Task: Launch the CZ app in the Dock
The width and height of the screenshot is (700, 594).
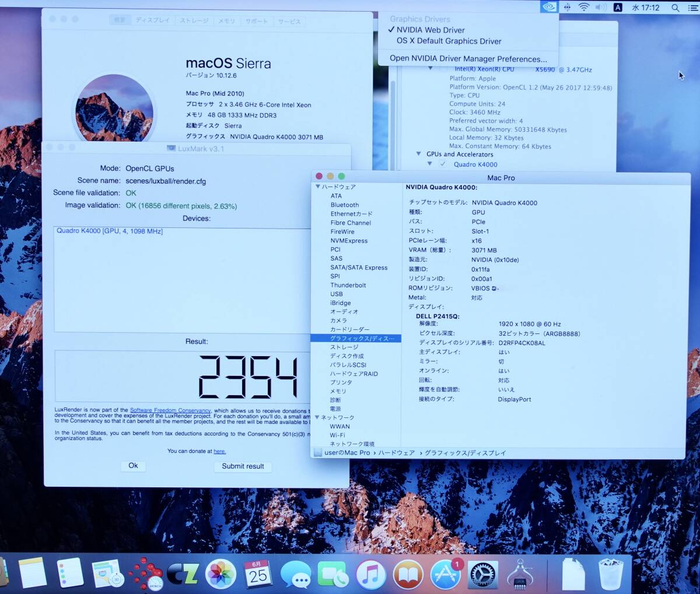Action: (x=183, y=574)
